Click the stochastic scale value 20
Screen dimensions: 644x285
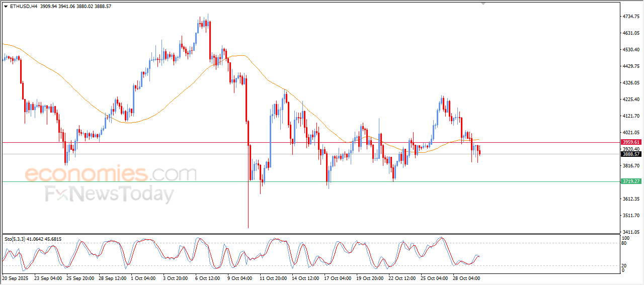click(x=624, y=265)
